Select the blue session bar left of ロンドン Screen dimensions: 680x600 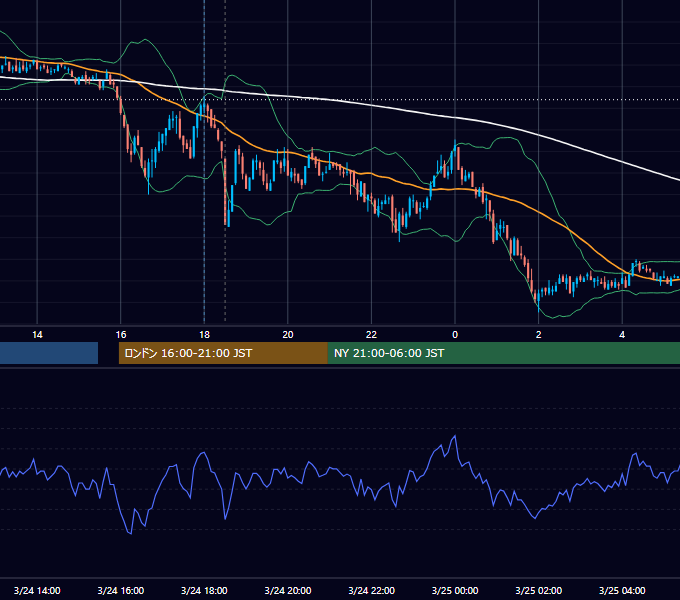(x=49, y=353)
